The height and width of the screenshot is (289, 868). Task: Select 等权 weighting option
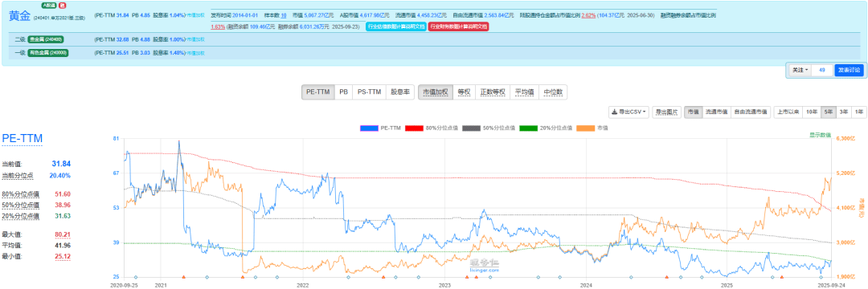(464, 92)
